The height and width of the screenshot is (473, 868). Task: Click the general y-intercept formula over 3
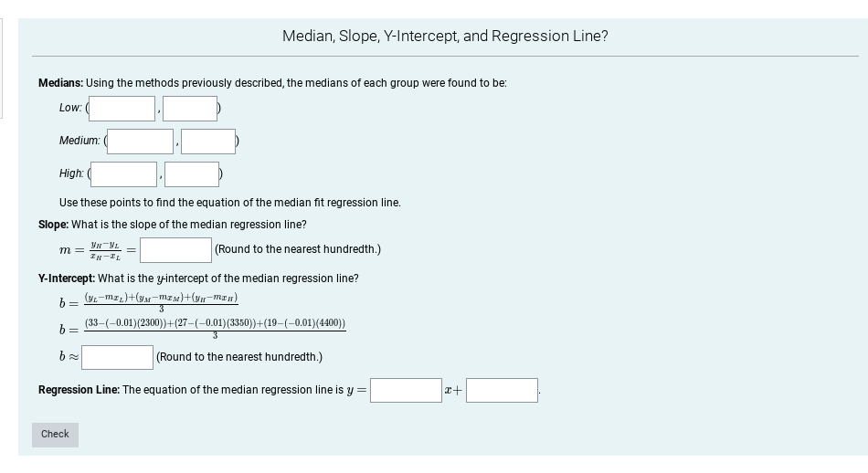pos(161,303)
